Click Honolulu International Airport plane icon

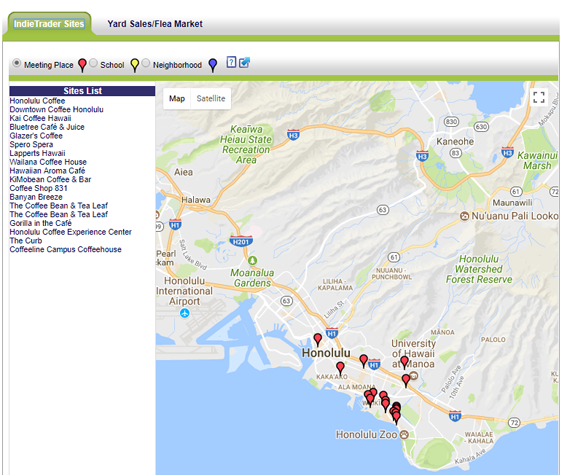click(x=185, y=313)
